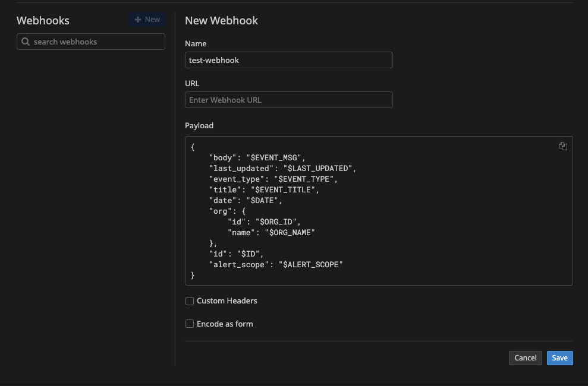Screen dimensions: 588x386
Task: Click the "$DATE" value in payload
Action: (x=262, y=201)
